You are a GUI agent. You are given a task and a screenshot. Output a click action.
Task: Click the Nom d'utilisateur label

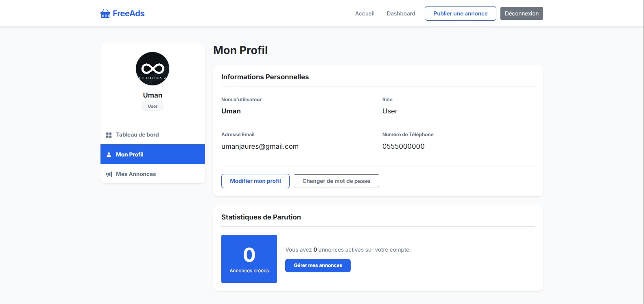241,100
